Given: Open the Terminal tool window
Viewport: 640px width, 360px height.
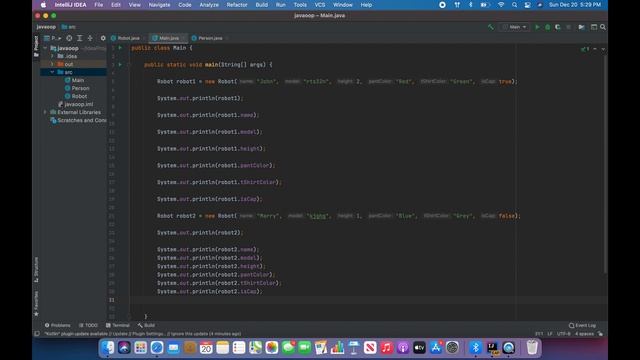Looking at the screenshot, I should coord(118,325).
